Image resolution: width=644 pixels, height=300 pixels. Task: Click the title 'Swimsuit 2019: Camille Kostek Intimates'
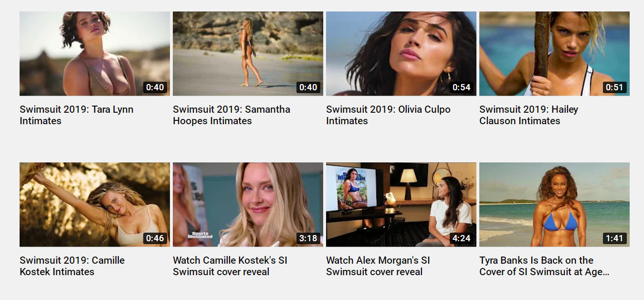72,266
